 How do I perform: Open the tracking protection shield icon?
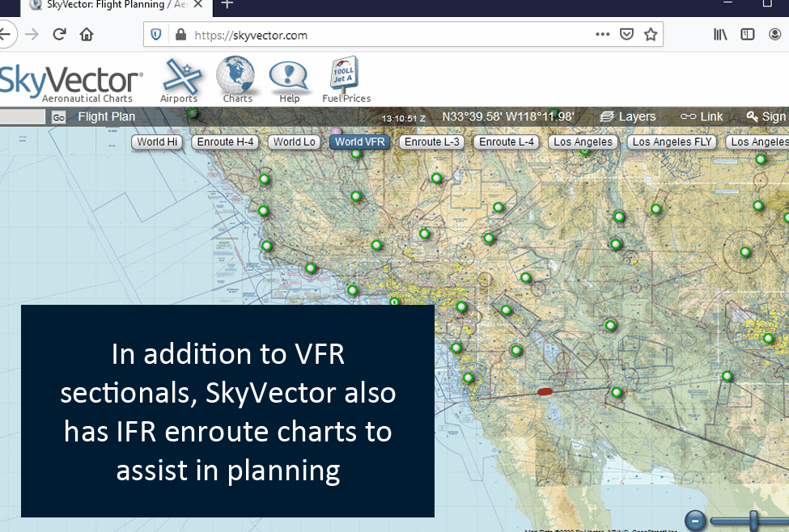tap(156, 35)
